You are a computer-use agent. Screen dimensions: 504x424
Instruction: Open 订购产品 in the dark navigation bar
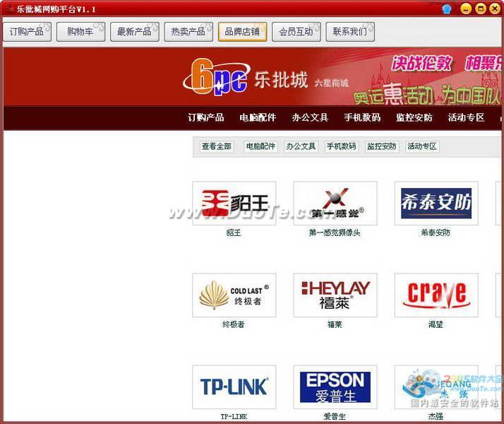(x=205, y=117)
